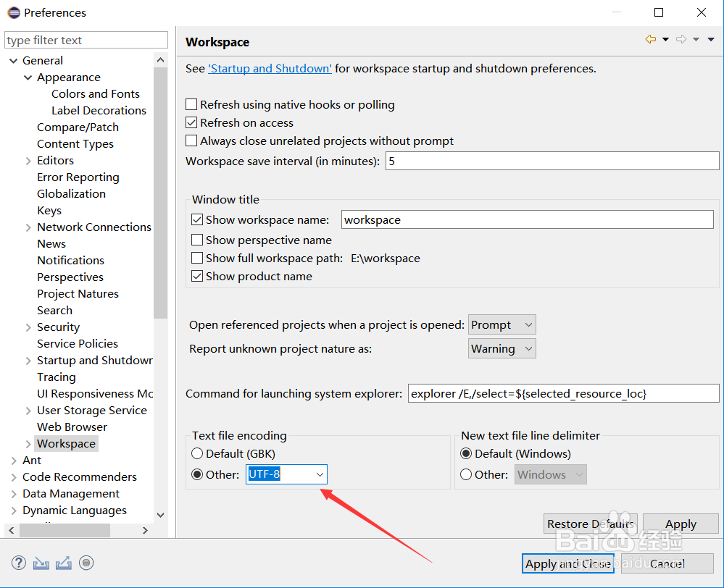
Task: Select Label Decorations preference page
Action: click(x=99, y=110)
